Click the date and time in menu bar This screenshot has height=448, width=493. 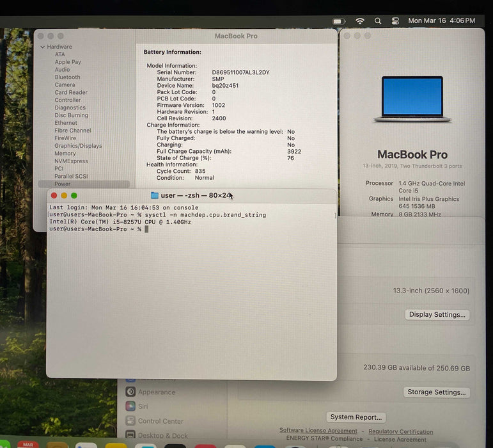point(441,20)
